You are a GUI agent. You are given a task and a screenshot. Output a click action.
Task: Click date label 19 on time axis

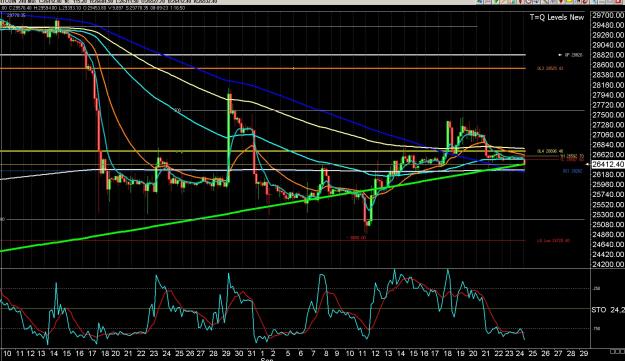coord(460,353)
